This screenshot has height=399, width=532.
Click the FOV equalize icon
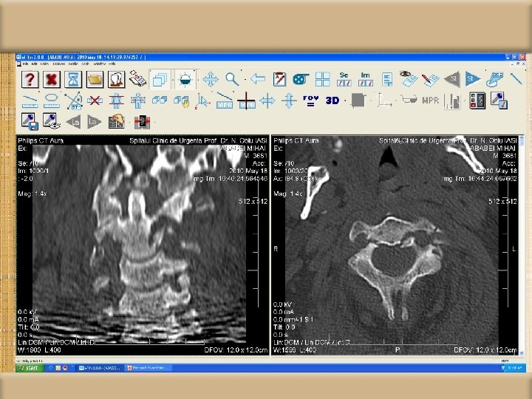coord(311,100)
